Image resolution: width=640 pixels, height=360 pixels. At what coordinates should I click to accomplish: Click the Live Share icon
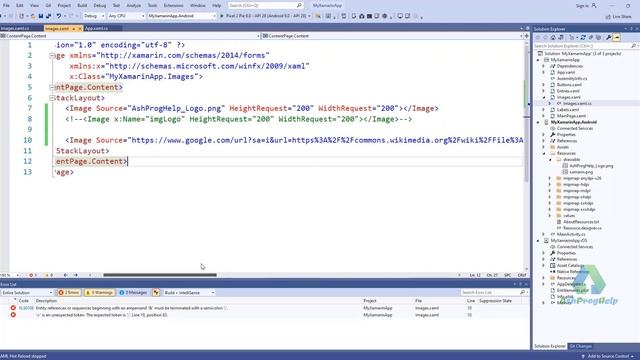point(608,17)
